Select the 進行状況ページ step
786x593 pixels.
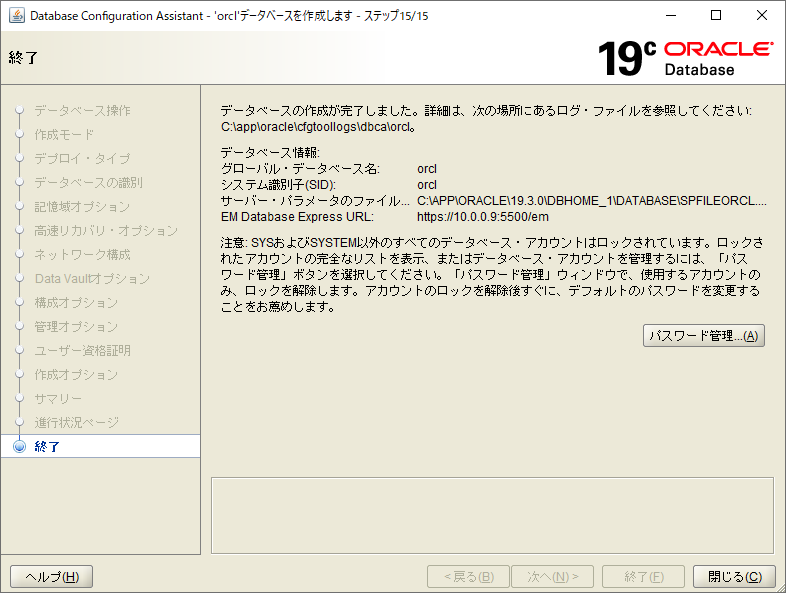pyautogui.click(x=77, y=423)
